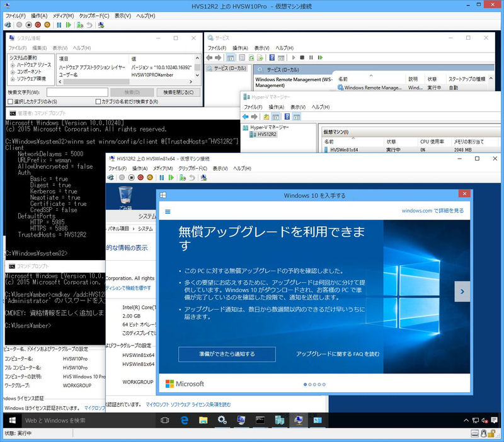Select second page dot in Windows 10 dialog

click(x=310, y=385)
